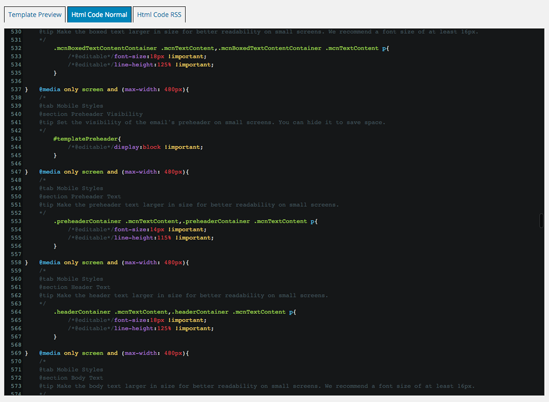Click line number 532 in the gutter
This screenshot has height=402, width=549.
16,48
